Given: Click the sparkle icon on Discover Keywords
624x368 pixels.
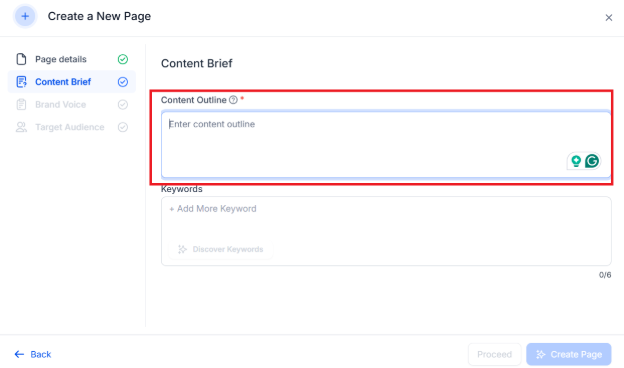Looking at the screenshot, I should coord(182,249).
